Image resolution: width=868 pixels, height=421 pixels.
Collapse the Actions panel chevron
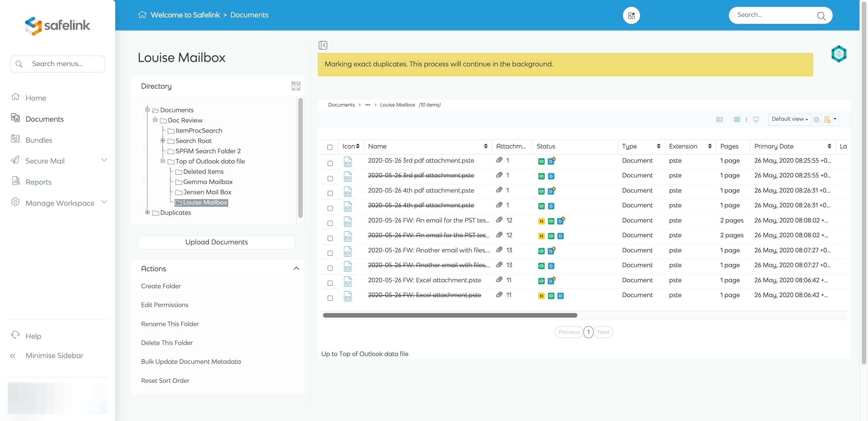click(x=296, y=269)
